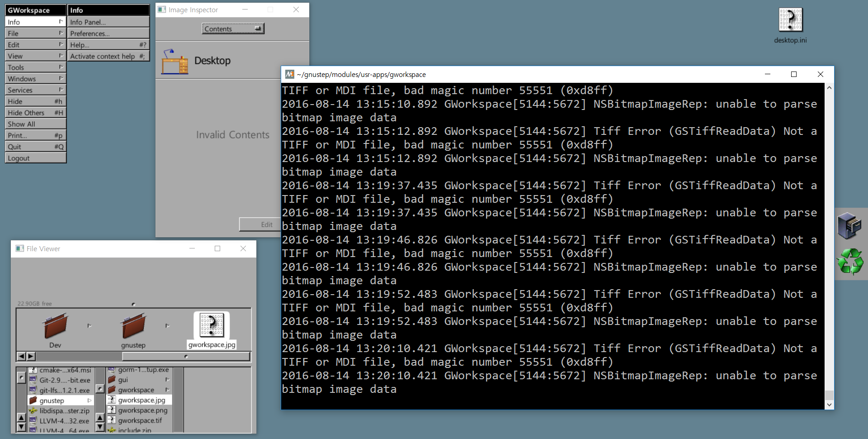
Task: Click the path arrow after the gnustep folder
Action: coord(167,325)
